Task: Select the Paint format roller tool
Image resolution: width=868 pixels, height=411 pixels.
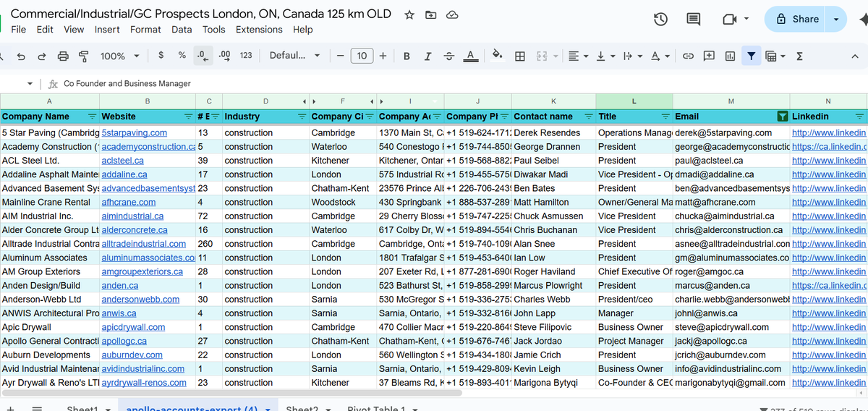Action: pyautogui.click(x=83, y=56)
